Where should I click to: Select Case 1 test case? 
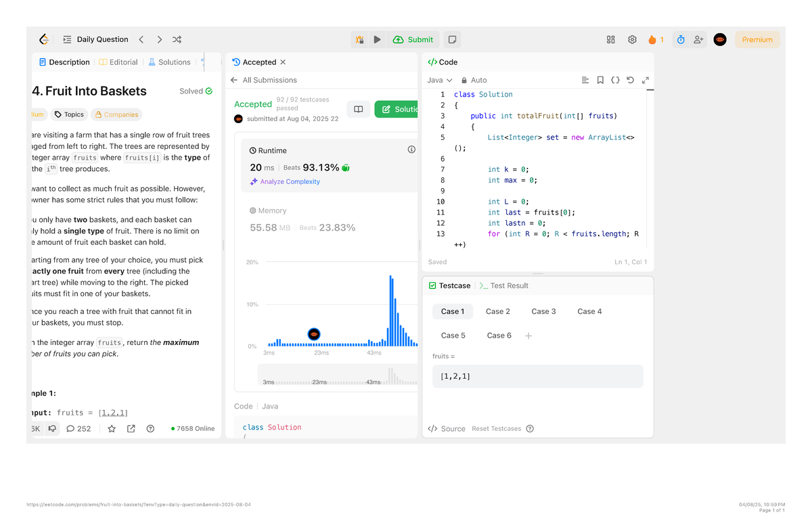[x=453, y=311]
